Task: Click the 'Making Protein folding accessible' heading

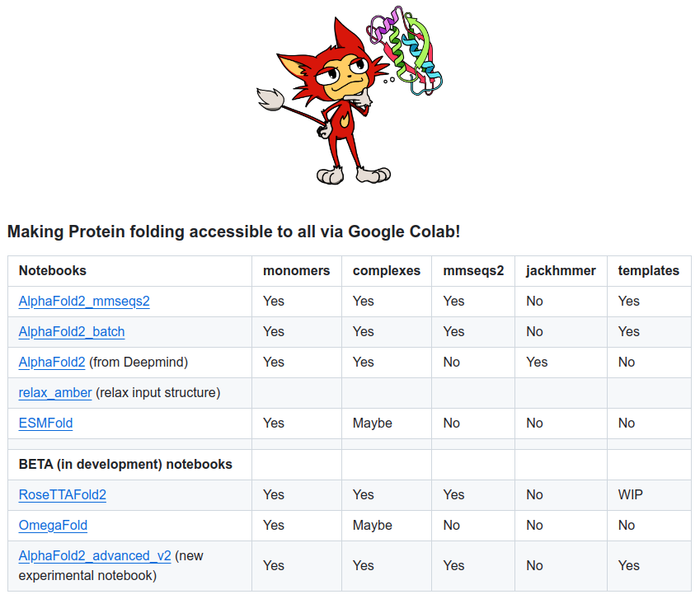Action: [233, 232]
